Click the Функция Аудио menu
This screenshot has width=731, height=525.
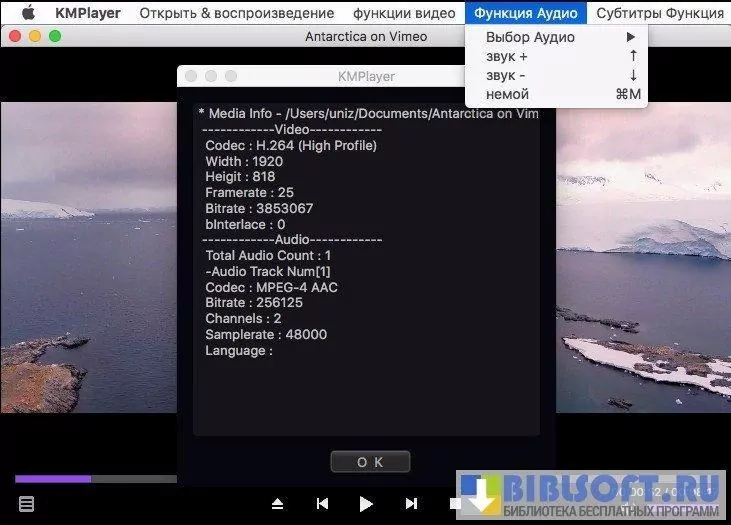(x=525, y=13)
